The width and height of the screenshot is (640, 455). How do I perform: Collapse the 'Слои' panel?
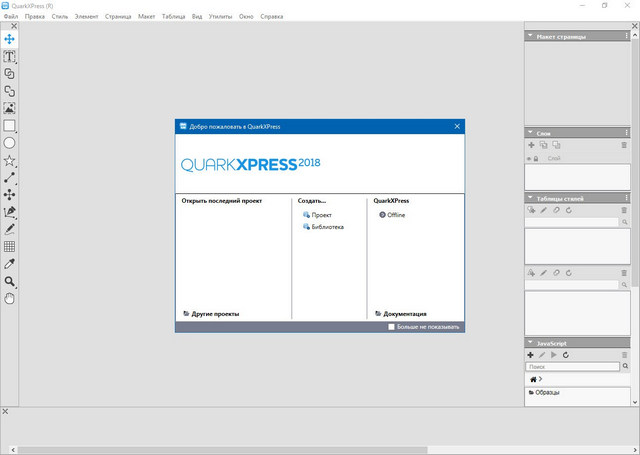(530, 133)
